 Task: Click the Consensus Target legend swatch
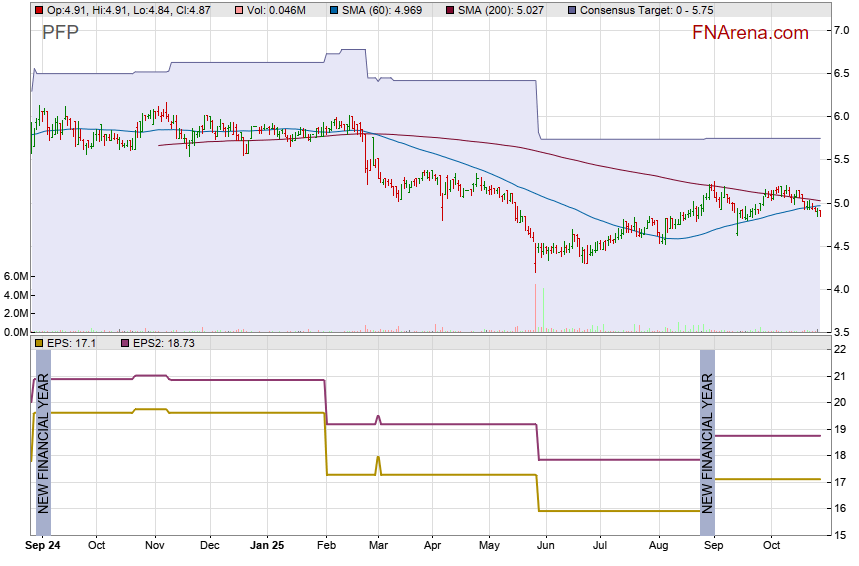571,10
